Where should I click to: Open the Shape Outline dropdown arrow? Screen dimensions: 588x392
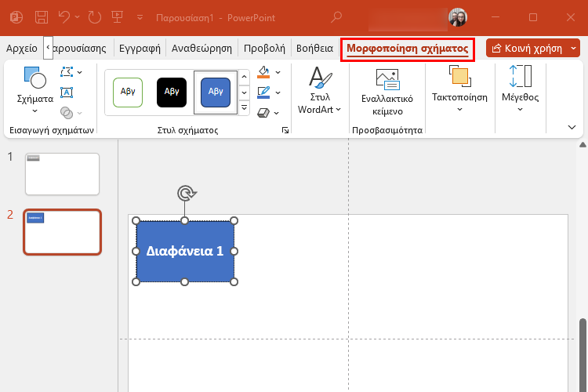(x=278, y=93)
